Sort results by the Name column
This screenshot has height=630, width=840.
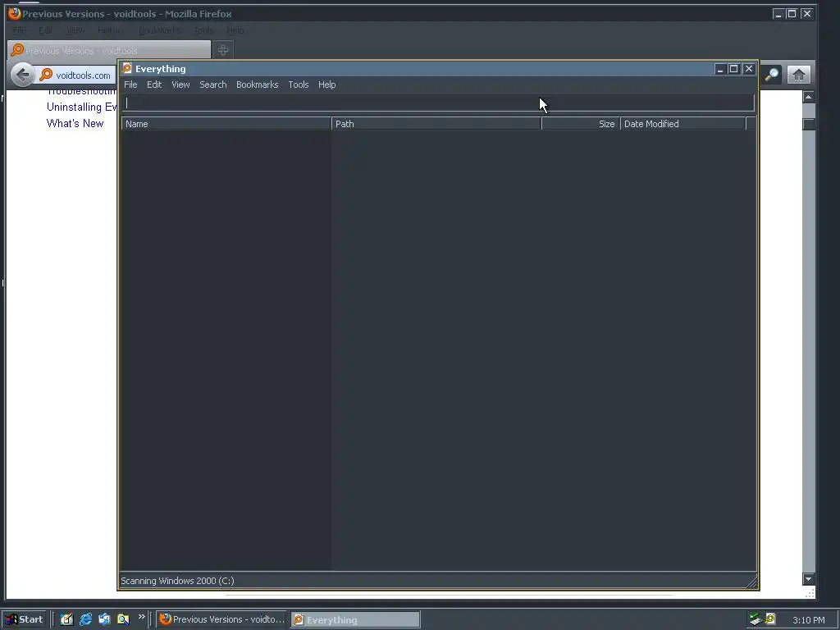point(226,124)
